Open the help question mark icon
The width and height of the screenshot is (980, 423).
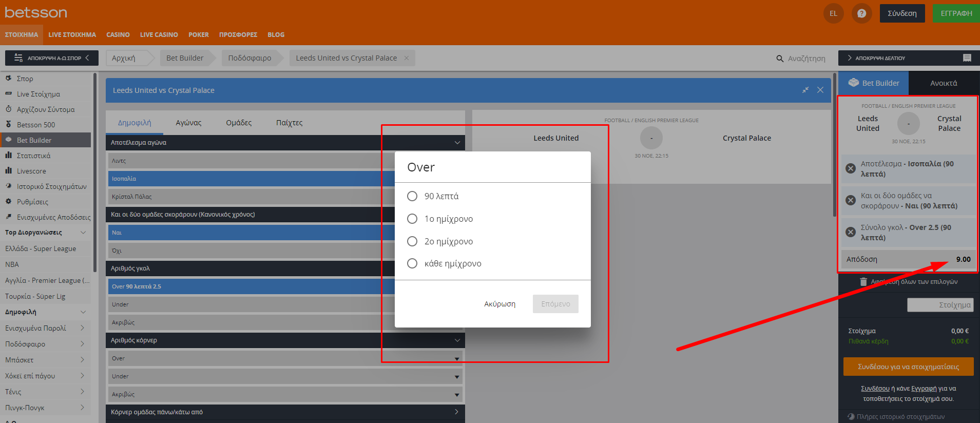(x=862, y=13)
